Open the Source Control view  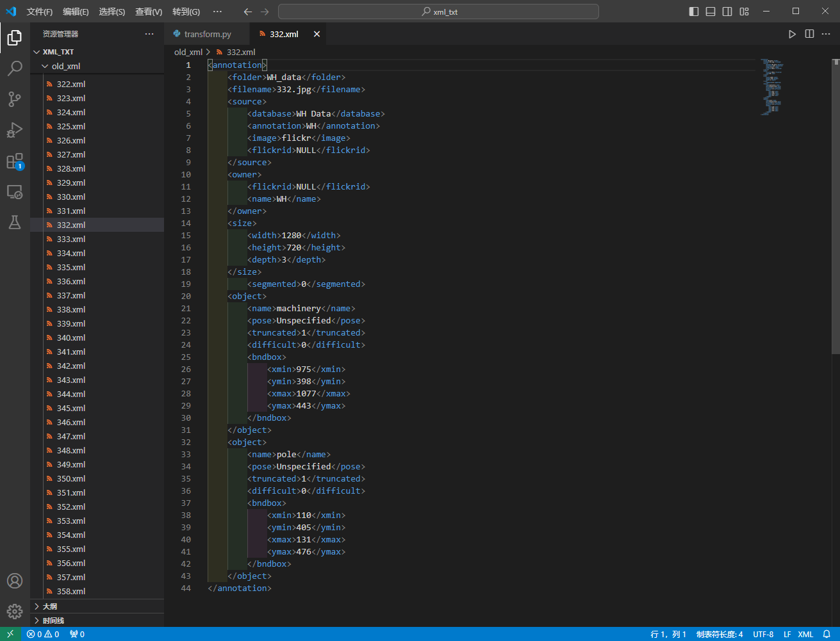tap(15, 99)
